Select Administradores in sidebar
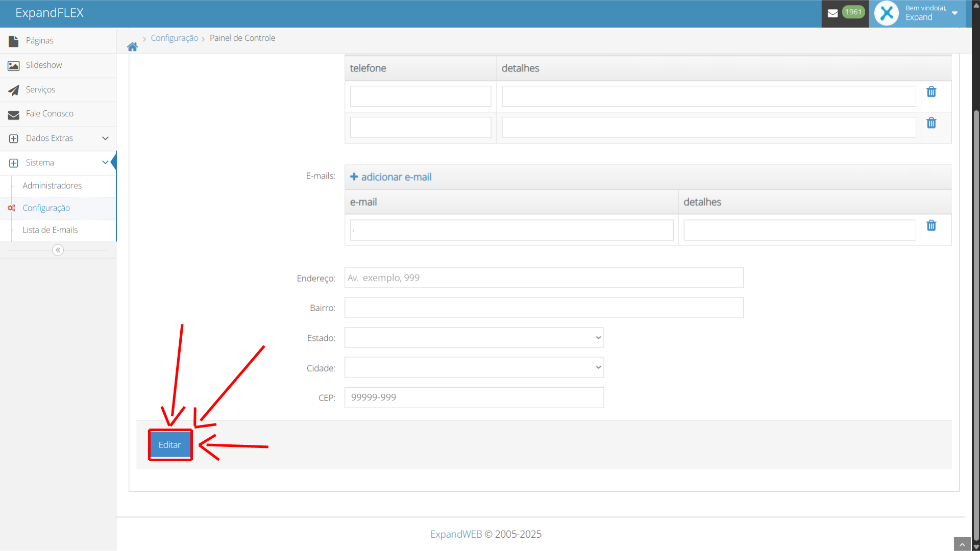Screen dimensions: 980x551 point(52,186)
